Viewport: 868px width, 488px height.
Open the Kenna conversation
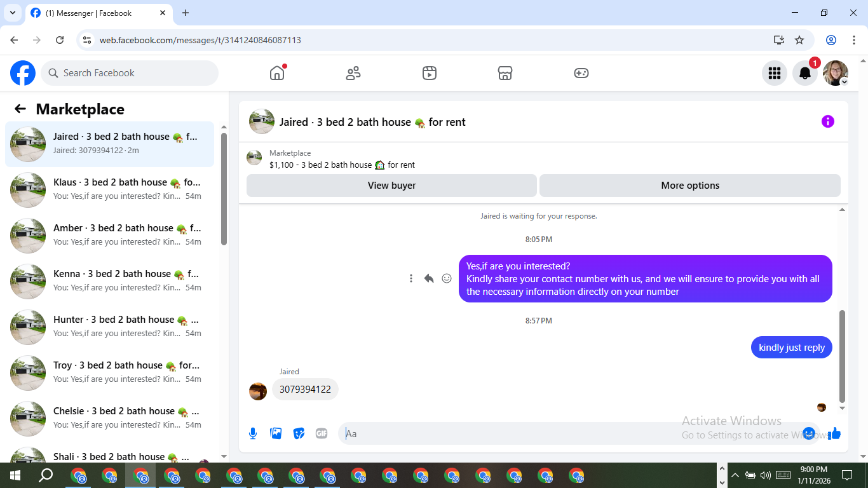click(x=110, y=281)
